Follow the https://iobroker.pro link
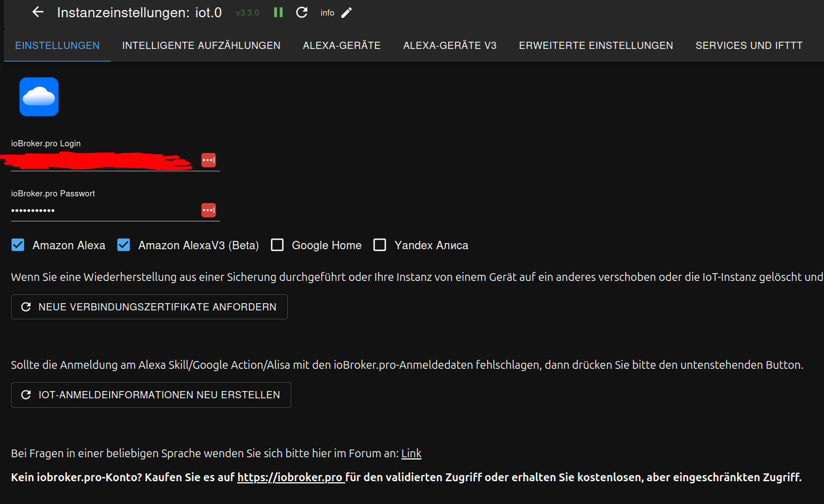 point(290,477)
